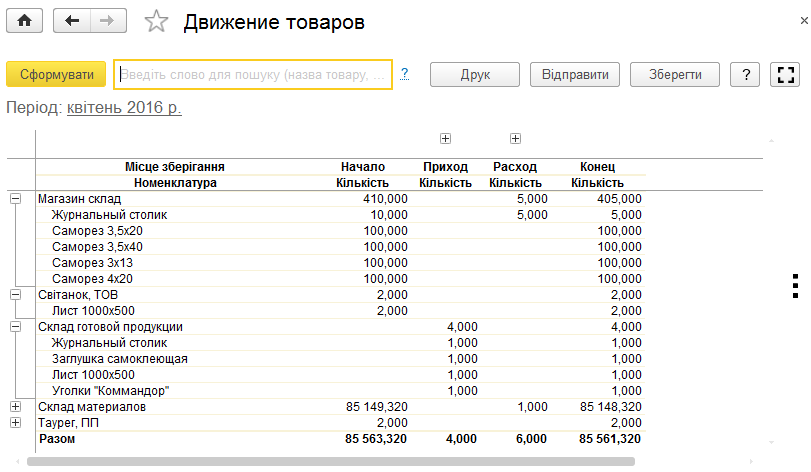The image size is (811, 472).
Task: Expand the Таурег, ПП group
Action: click(x=16, y=423)
